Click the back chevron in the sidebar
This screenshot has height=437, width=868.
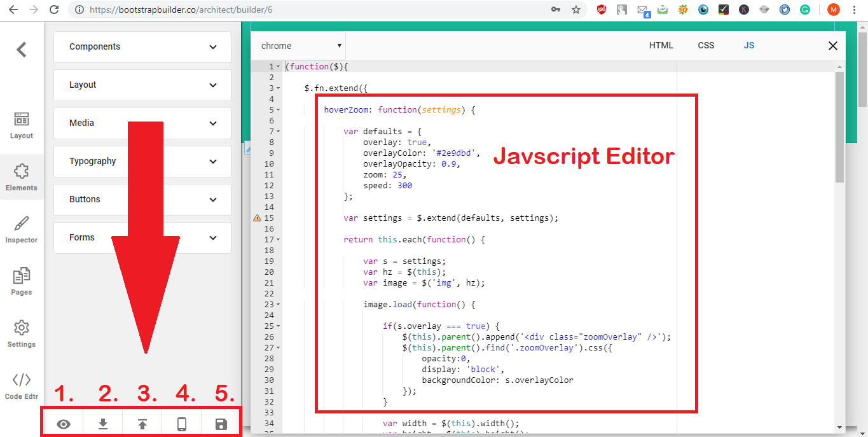coord(22,50)
